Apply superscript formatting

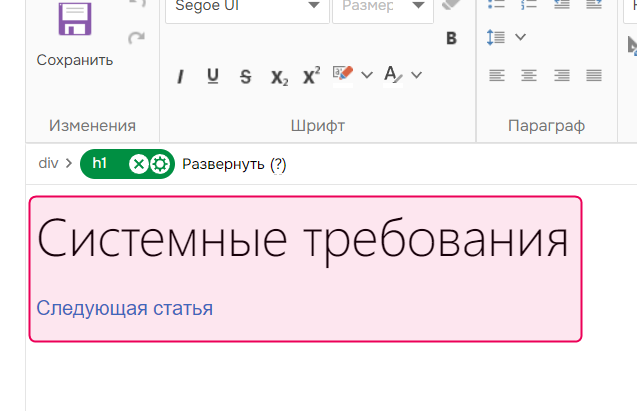(x=312, y=76)
